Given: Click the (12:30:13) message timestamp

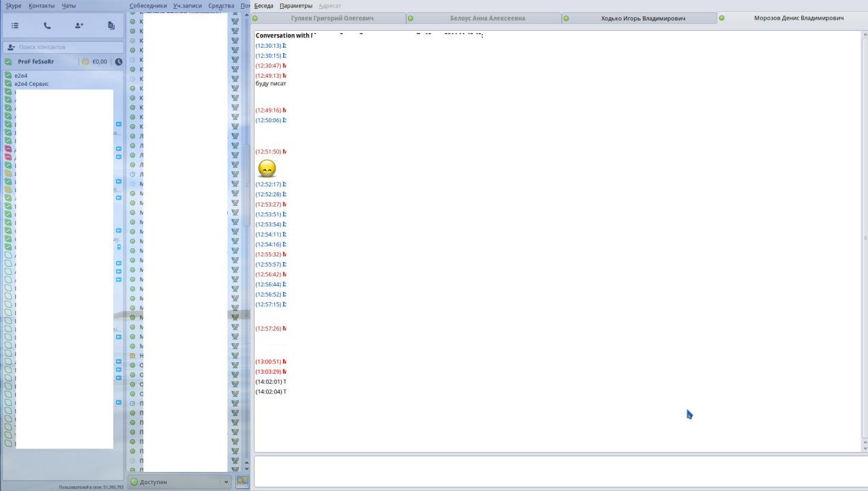Looking at the screenshot, I should tap(268, 46).
